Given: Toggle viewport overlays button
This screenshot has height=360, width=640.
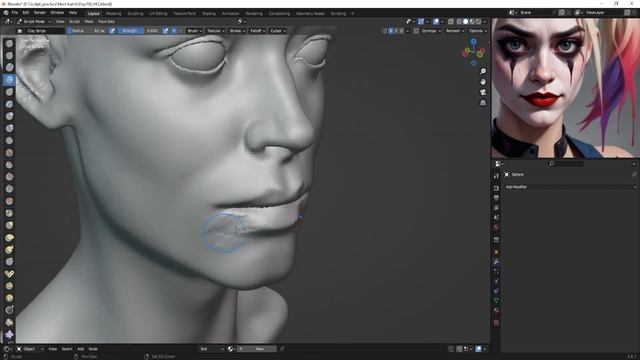Looking at the screenshot, I should 436,21.
